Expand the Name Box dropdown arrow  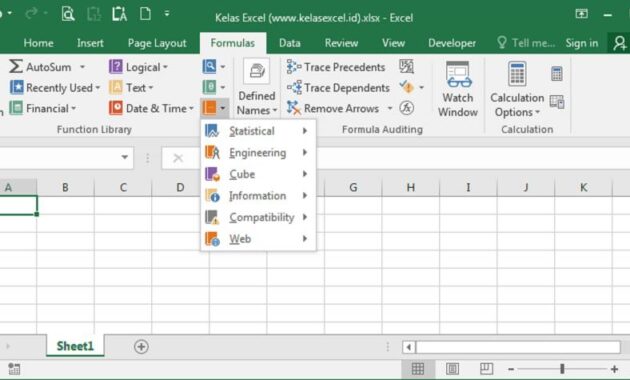click(125, 157)
